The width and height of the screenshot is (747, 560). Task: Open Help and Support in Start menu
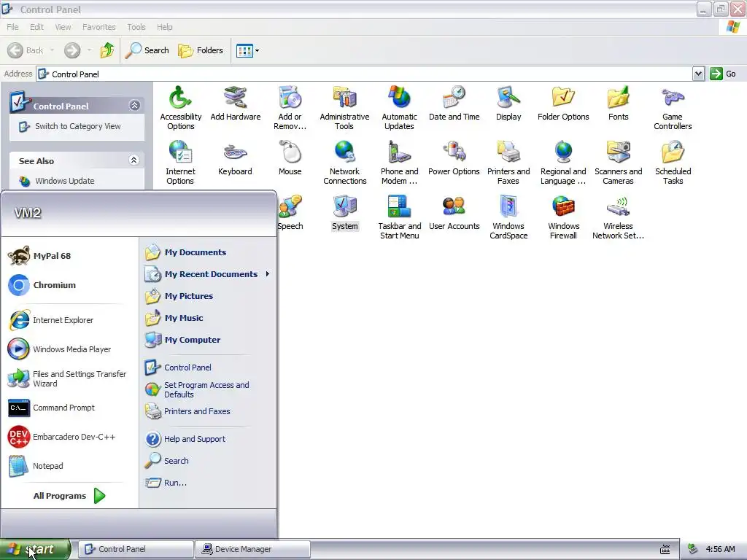pyautogui.click(x=208, y=438)
